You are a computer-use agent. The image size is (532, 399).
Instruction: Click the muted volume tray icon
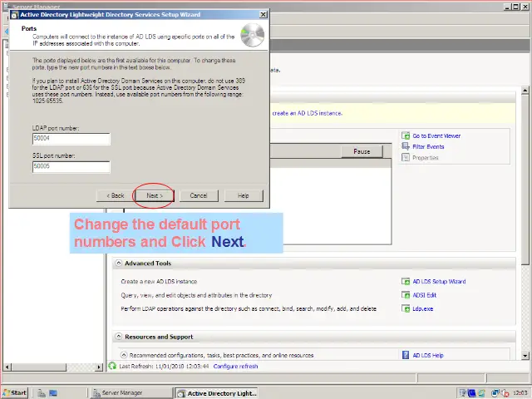[x=505, y=393]
